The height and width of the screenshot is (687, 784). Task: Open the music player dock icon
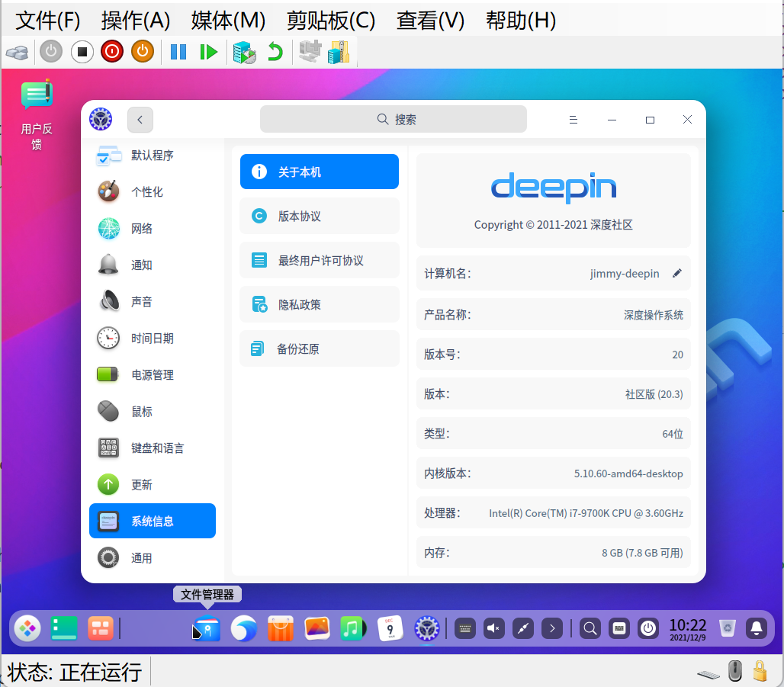click(x=353, y=628)
